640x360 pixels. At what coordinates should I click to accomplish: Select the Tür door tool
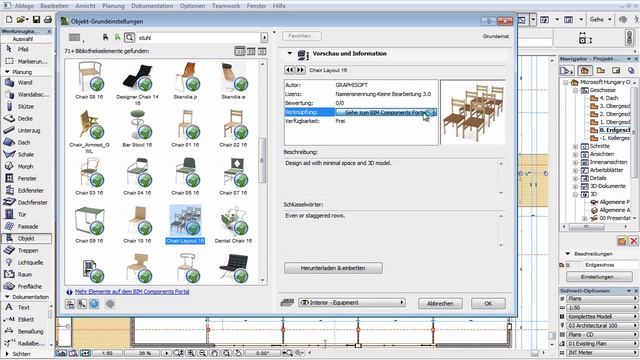click(22, 214)
